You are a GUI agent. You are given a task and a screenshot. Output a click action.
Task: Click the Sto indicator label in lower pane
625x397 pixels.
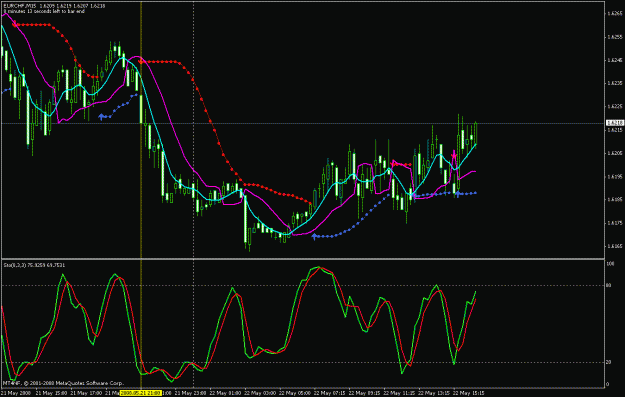34,265
